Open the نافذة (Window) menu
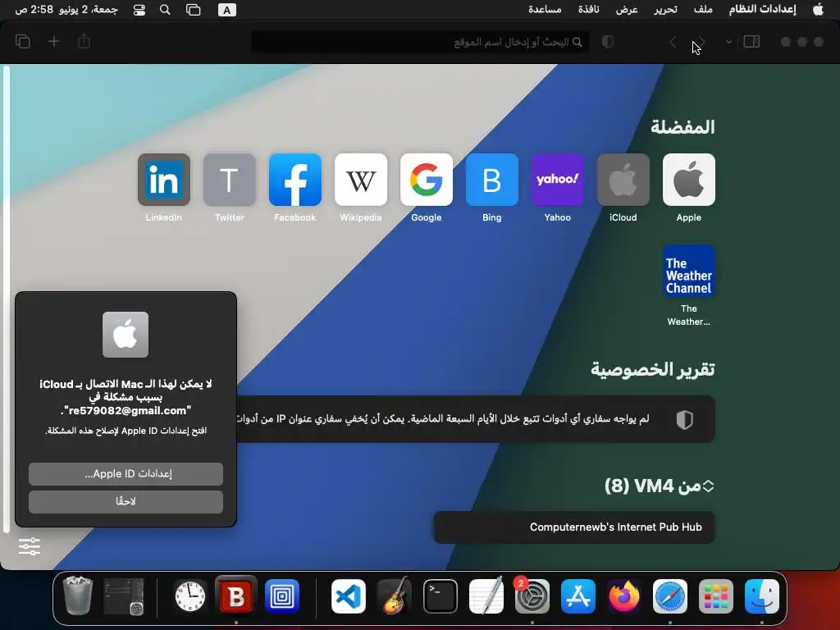This screenshot has width=840, height=630. [x=588, y=10]
